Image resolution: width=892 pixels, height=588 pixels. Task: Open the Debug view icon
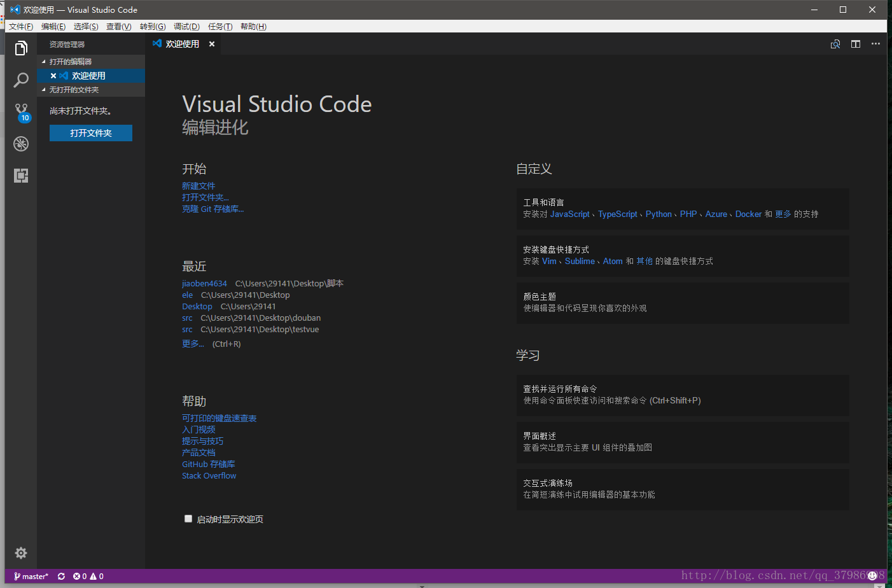point(21,144)
